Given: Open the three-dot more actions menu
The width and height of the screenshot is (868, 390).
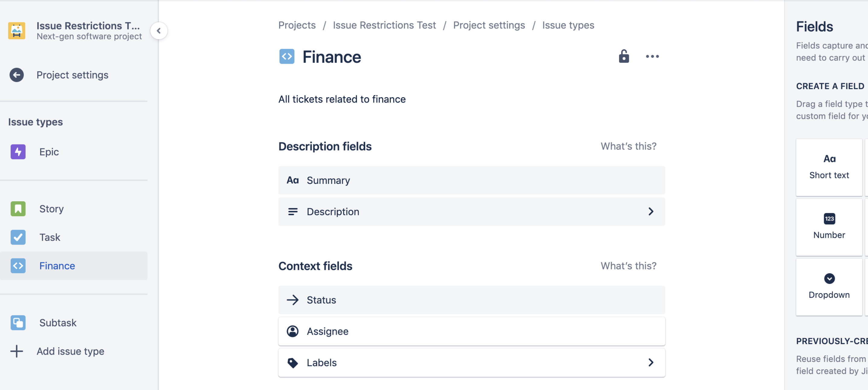Looking at the screenshot, I should point(652,56).
